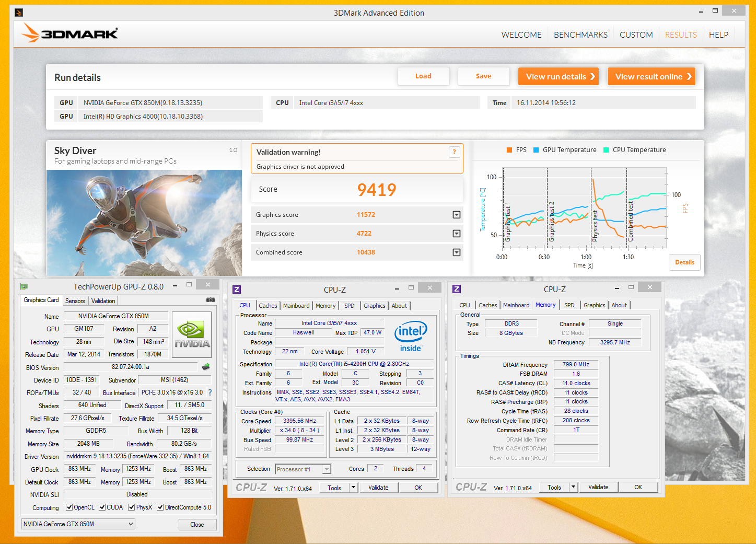Click the Graphics Card tab in GPU-Z
The height and width of the screenshot is (544, 756).
pyautogui.click(x=41, y=300)
